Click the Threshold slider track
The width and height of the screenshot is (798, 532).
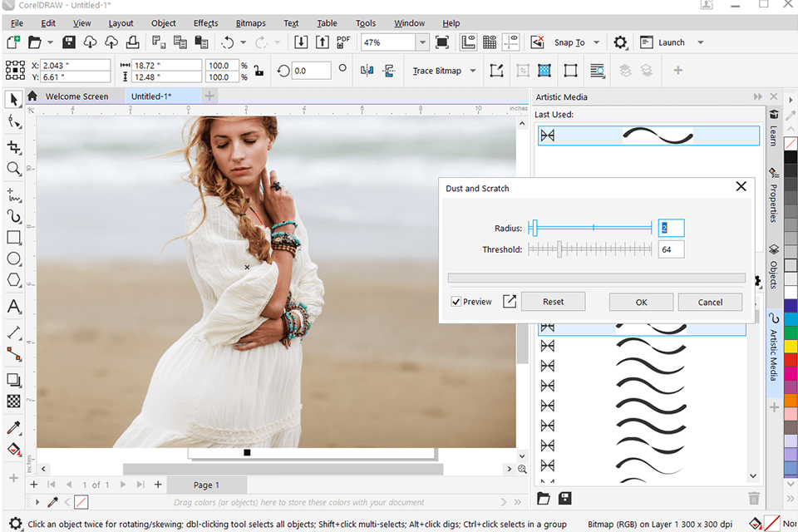pyautogui.click(x=590, y=249)
